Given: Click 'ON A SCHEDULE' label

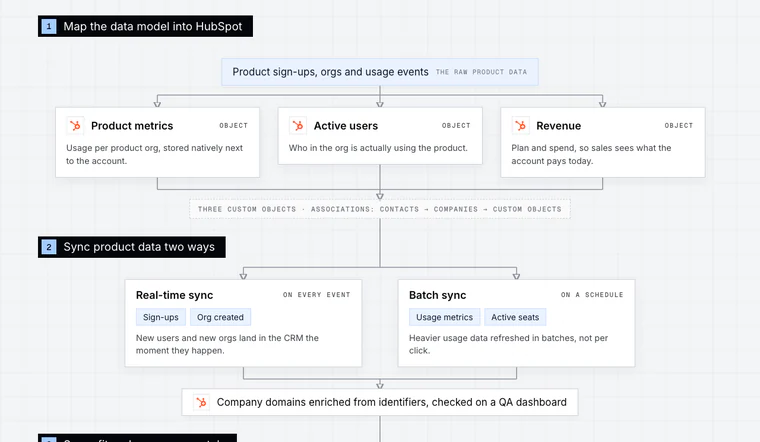Looking at the screenshot, I should tap(592, 295).
